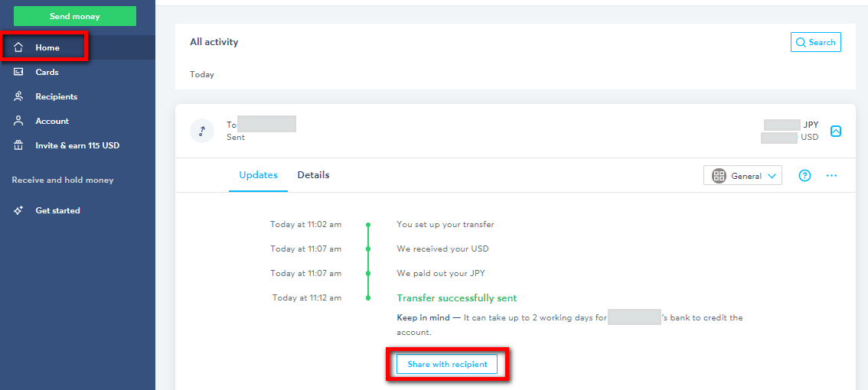Image resolution: width=868 pixels, height=390 pixels.
Task: Click the Transfer successfully sent status text
Action: pos(456,298)
